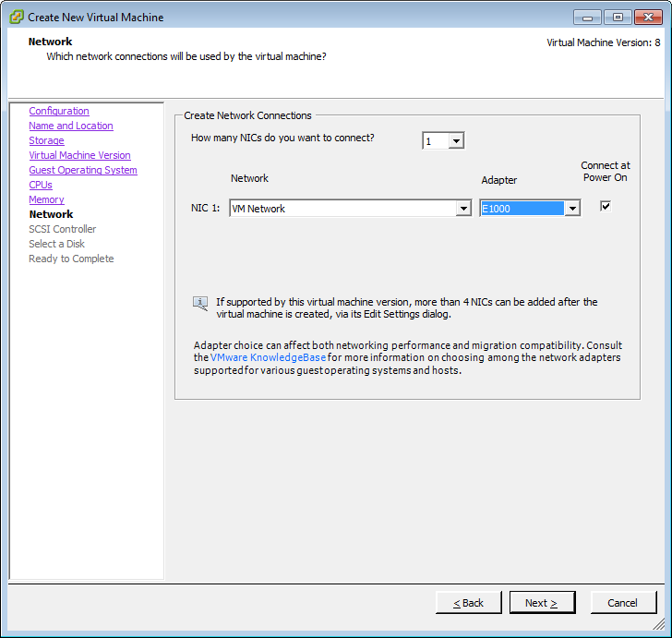Click the info icon beside NIC note
The width and height of the screenshot is (672, 638).
[x=200, y=303]
